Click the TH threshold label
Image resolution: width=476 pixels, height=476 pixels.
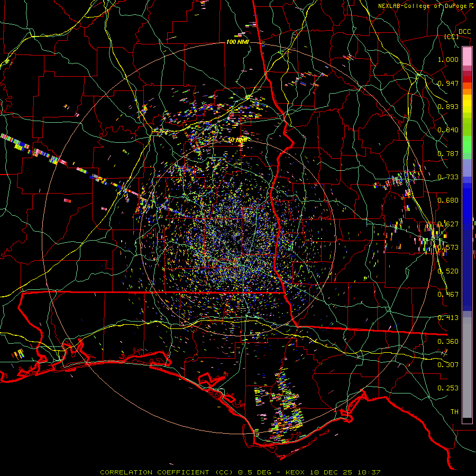click(454, 412)
